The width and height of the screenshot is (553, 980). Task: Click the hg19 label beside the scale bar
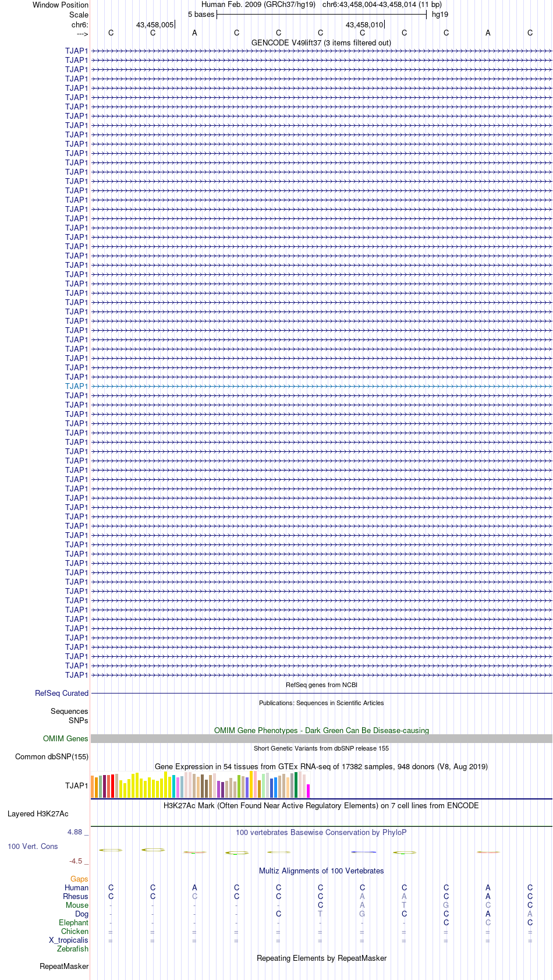click(440, 15)
